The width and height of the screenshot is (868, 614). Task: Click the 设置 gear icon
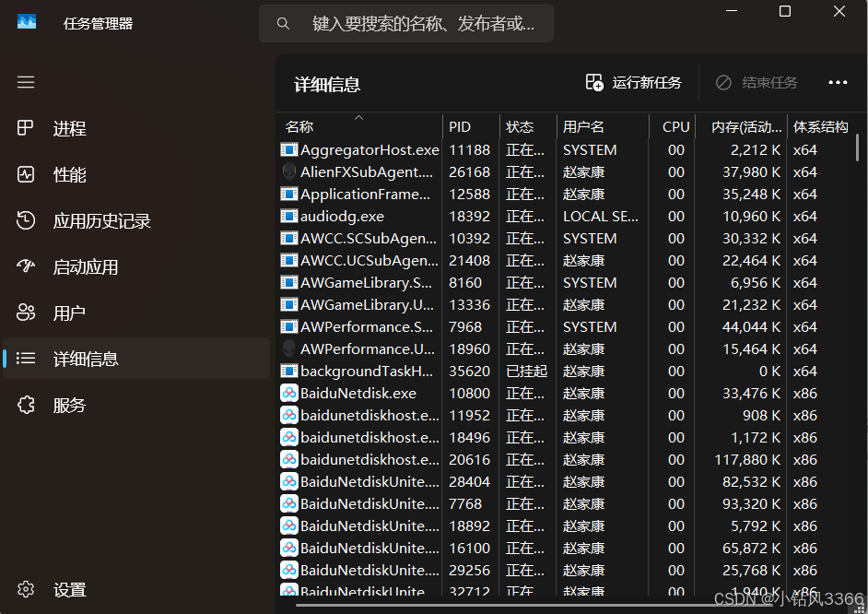(x=26, y=589)
